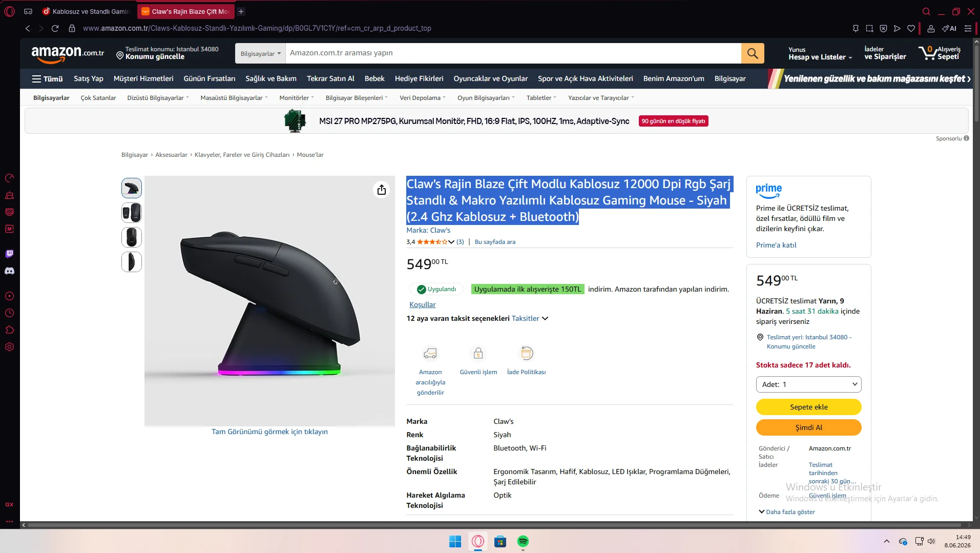
Task: Open the browser profile icon
Action: pos(931,28)
